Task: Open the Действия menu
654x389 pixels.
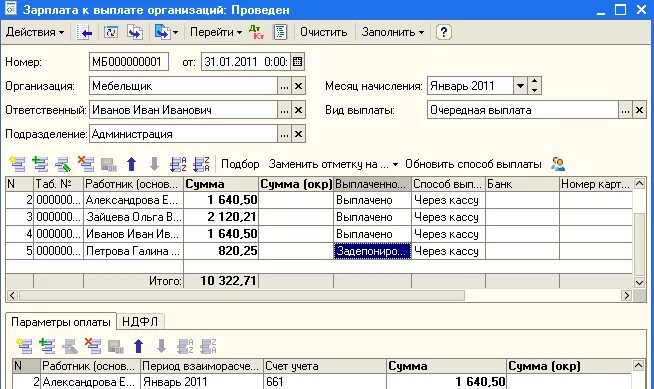Action: [x=35, y=32]
